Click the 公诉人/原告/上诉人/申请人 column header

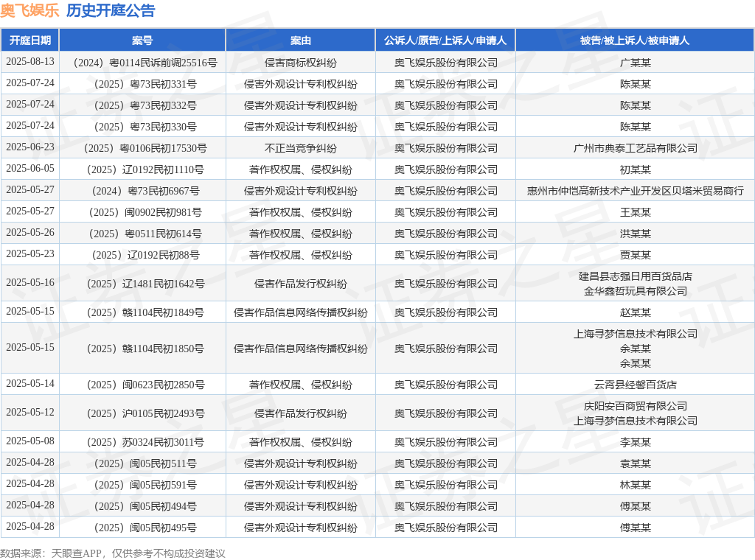(445, 41)
